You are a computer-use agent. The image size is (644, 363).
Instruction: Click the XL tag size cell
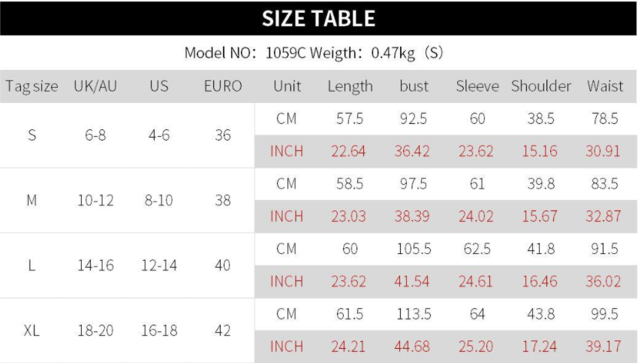[32, 331]
